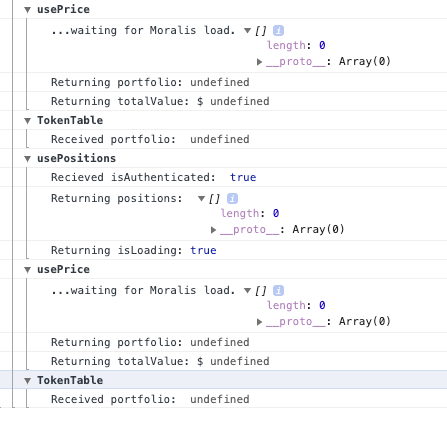Collapse the first usePrice console group
The height and width of the screenshot is (430, 447).
pyautogui.click(x=28, y=10)
